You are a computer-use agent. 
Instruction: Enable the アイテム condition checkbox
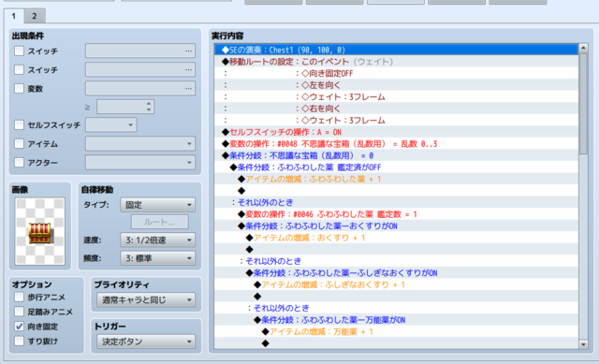pos(19,143)
